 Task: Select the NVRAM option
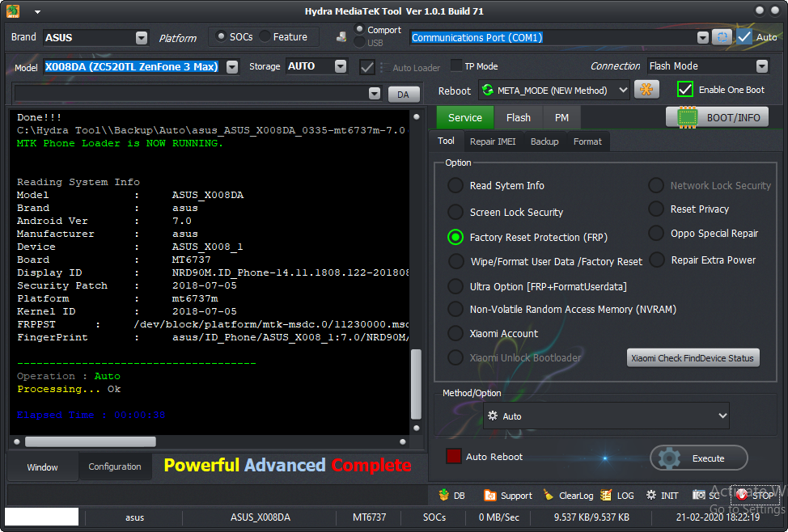[455, 309]
